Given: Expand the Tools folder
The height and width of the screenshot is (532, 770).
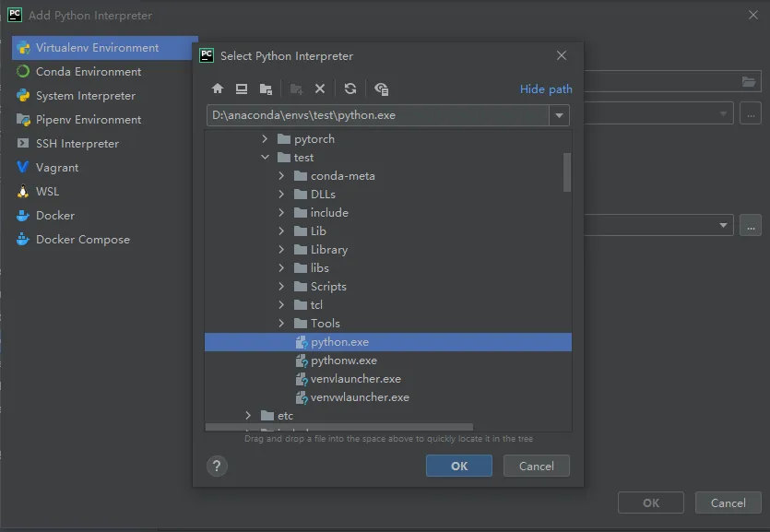Looking at the screenshot, I should (281, 324).
